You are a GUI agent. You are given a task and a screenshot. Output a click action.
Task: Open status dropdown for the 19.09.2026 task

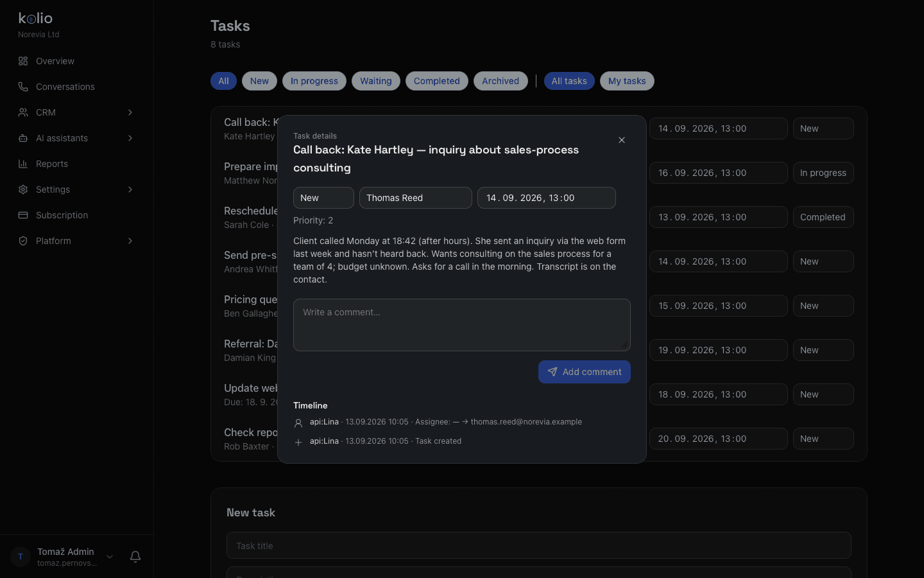(823, 350)
